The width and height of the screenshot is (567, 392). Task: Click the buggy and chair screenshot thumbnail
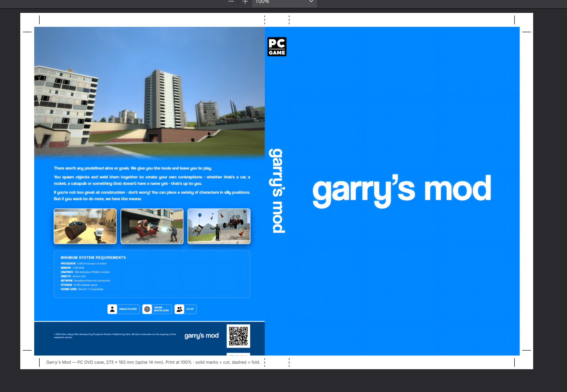coord(219,226)
